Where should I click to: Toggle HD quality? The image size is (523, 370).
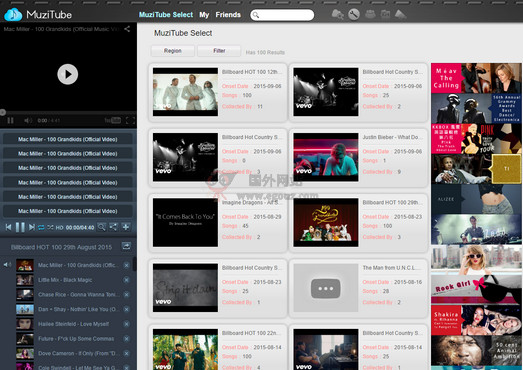[59, 228]
